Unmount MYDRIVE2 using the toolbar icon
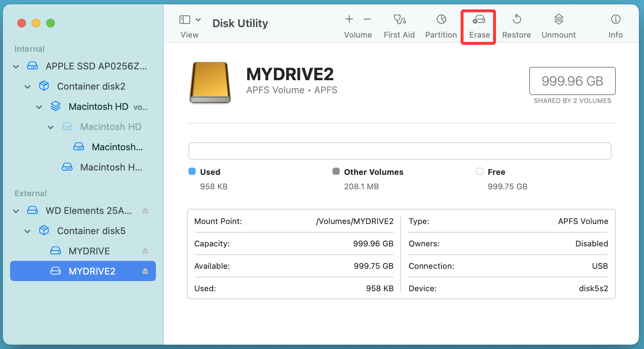The width and height of the screenshot is (644, 349). 558,25
